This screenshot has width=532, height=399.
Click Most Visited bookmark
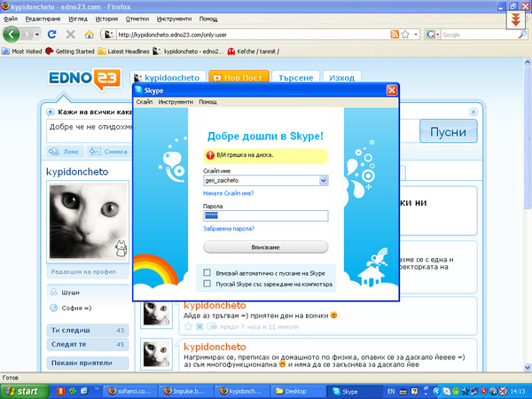coord(22,51)
